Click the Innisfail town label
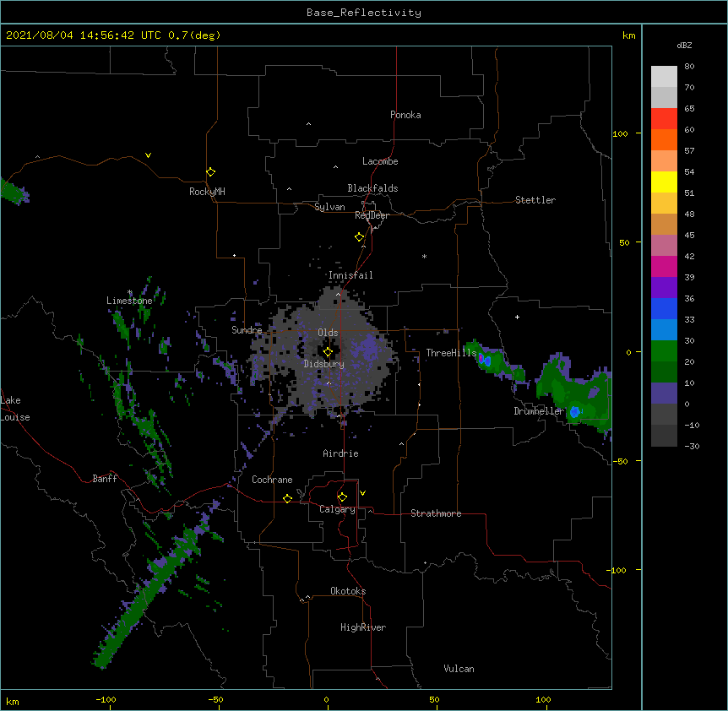Image resolution: width=728 pixels, height=711 pixels. [350, 275]
